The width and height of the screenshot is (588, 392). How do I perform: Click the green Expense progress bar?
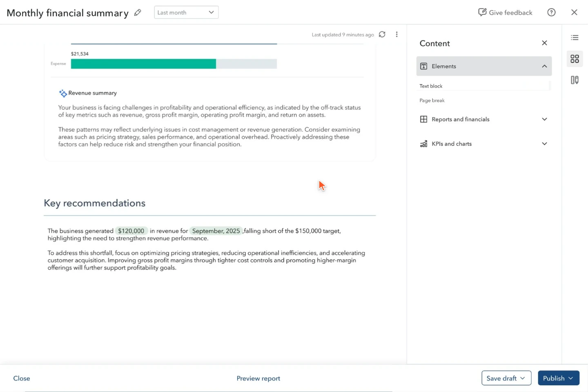click(143, 64)
